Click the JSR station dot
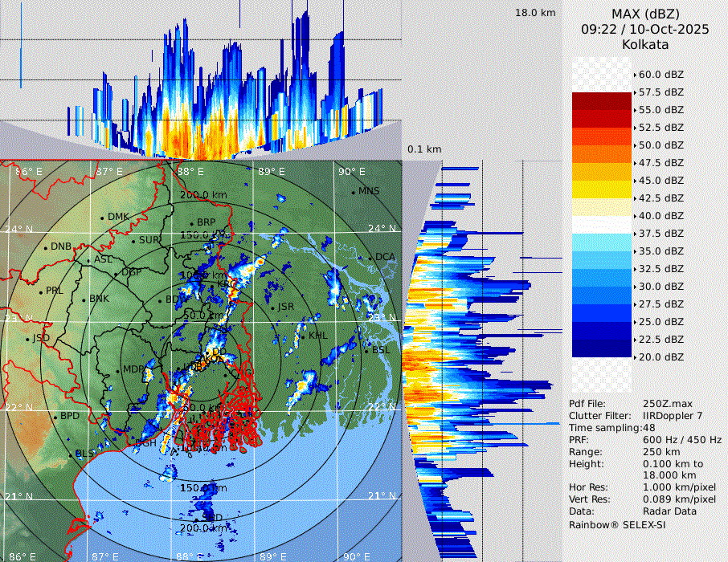 273,307
